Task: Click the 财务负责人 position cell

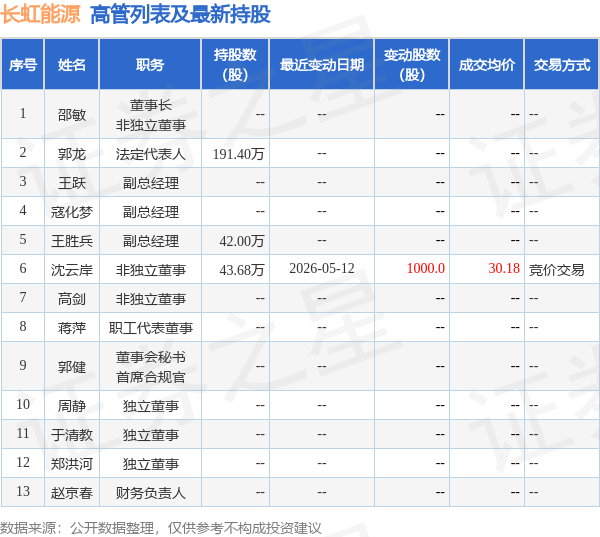Action: click(150, 493)
